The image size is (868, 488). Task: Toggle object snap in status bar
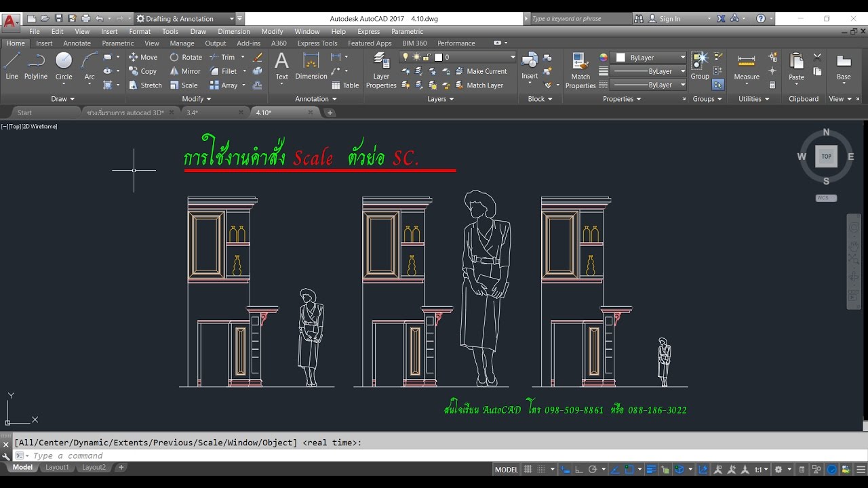click(629, 469)
